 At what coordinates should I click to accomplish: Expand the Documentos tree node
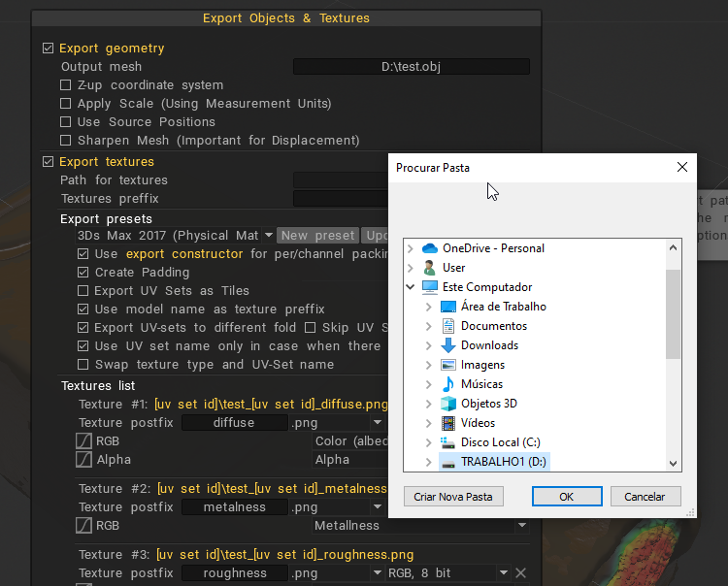[429, 326]
